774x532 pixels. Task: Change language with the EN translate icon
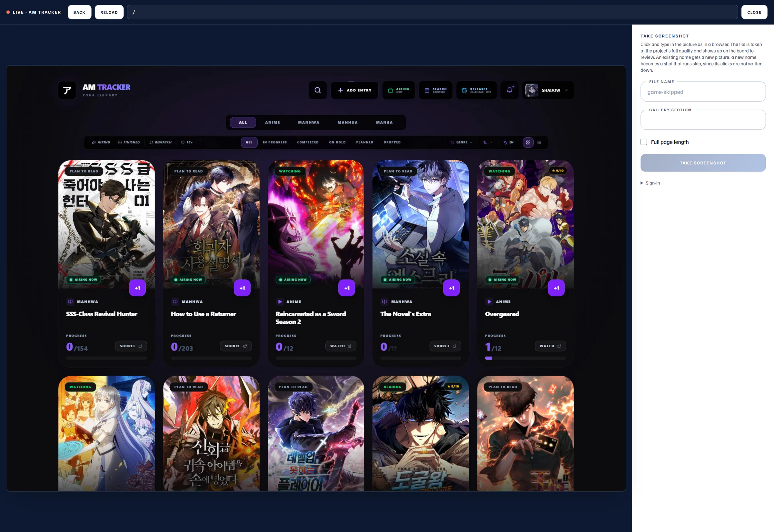[x=508, y=142]
